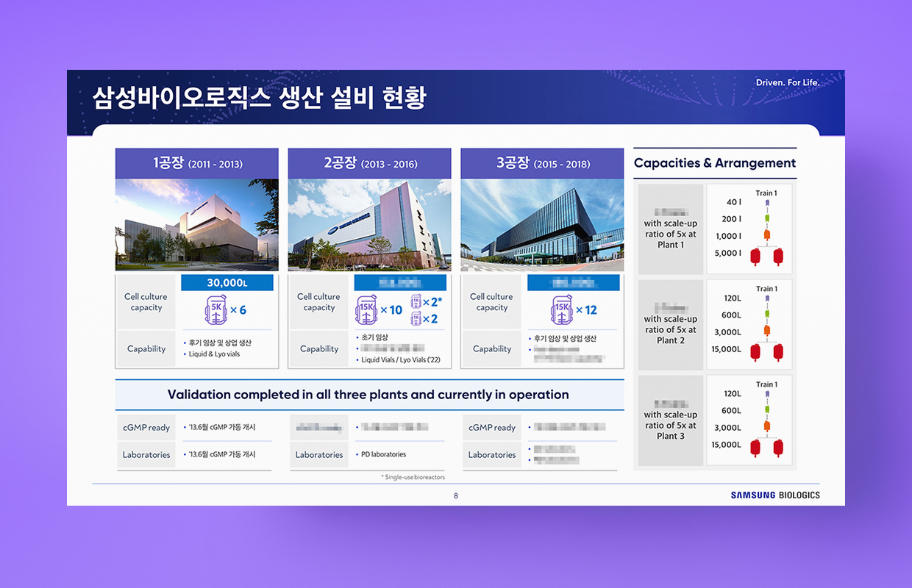The height and width of the screenshot is (588, 912).
Task: Click 15,000L label in the Plant 2 train
Action: point(727,349)
